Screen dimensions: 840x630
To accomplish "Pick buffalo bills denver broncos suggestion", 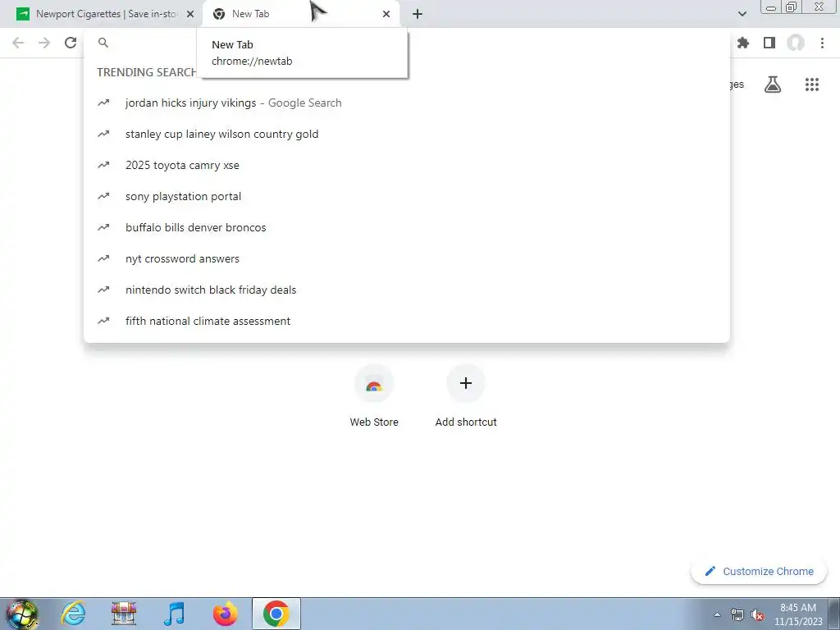I will 407,227.
